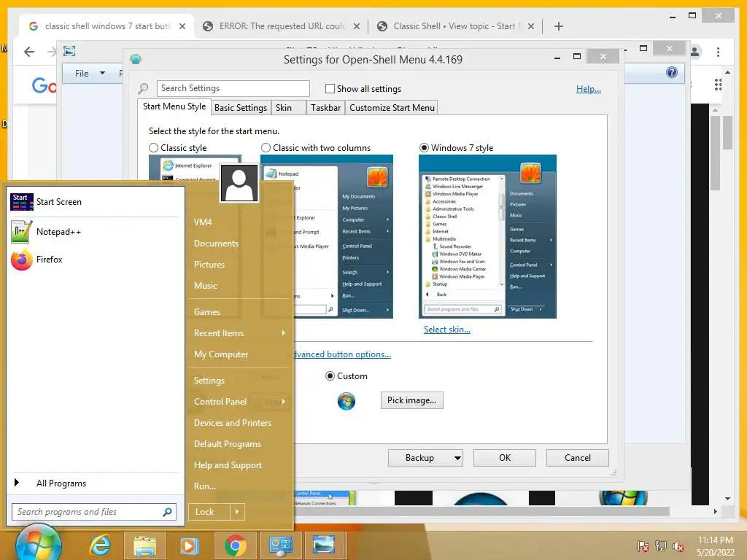The image size is (747, 560).
Task: Click the image viewer icon in background window
Action: pos(69,51)
